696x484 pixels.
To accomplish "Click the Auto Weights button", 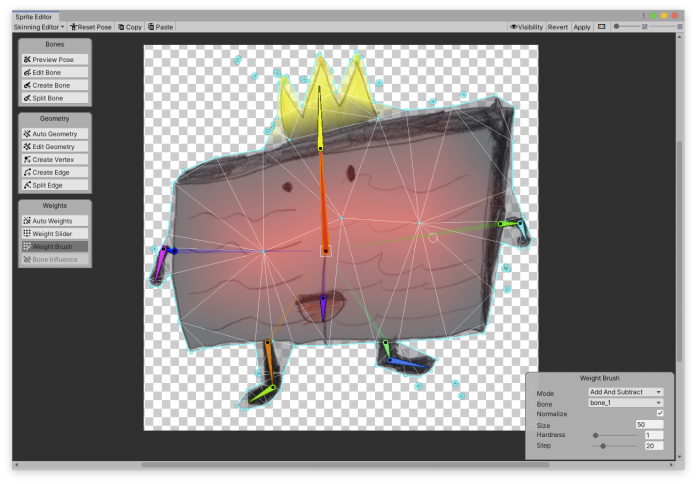I will click(x=55, y=220).
